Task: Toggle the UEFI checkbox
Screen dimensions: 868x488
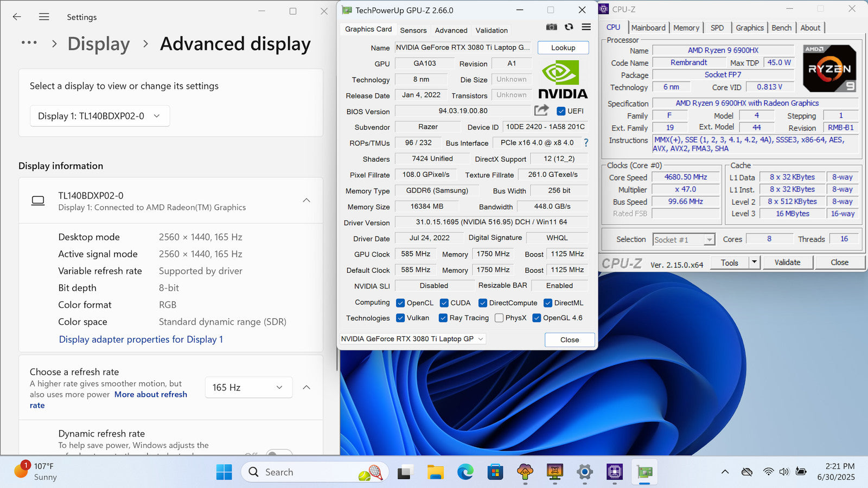Action: tap(561, 111)
